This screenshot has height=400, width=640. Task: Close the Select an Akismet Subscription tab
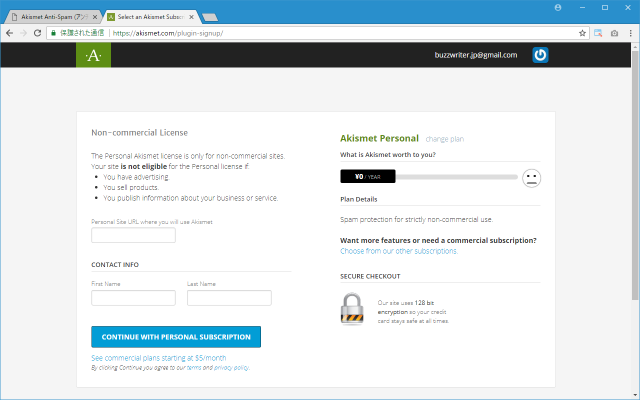tap(191, 17)
